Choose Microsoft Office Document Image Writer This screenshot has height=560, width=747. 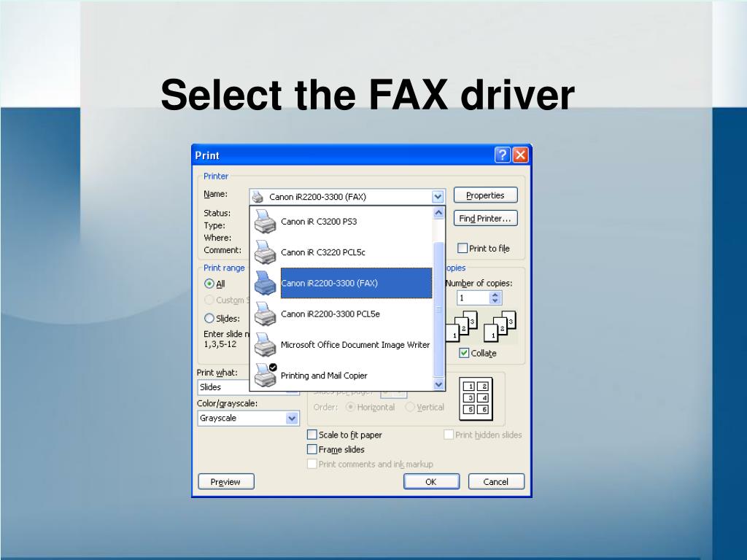[342, 345]
